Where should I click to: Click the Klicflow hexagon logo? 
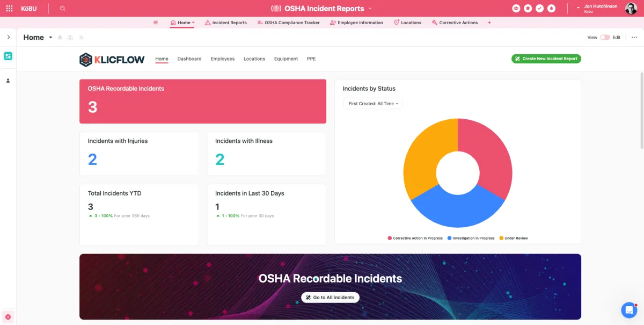pos(86,60)
